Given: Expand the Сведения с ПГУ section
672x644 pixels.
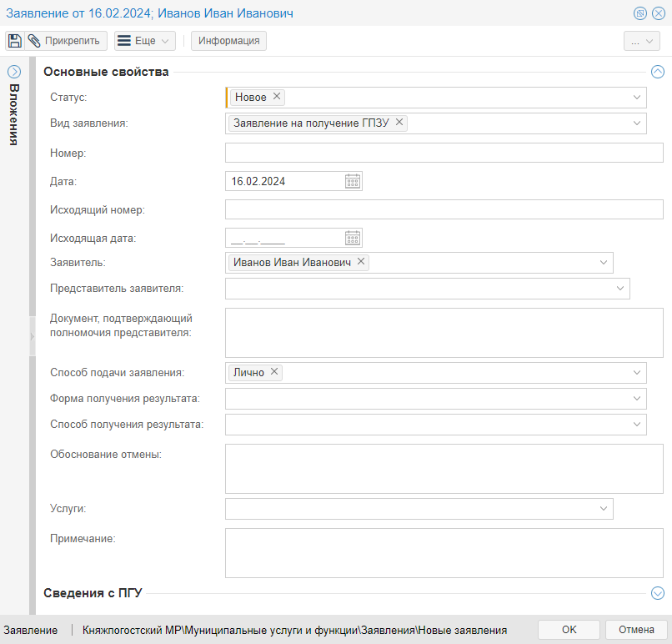Looking at the screenshot, I should click(x=657, y=593).
